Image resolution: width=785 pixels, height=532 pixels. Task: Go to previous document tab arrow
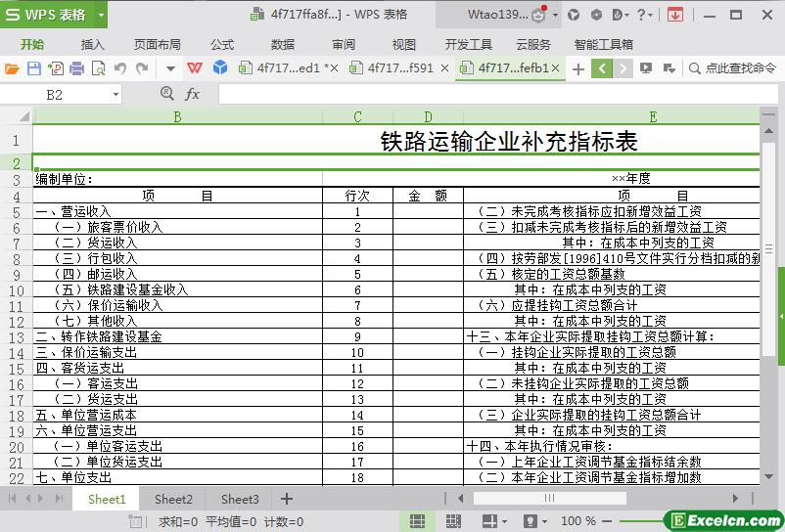tap(602, 68)
